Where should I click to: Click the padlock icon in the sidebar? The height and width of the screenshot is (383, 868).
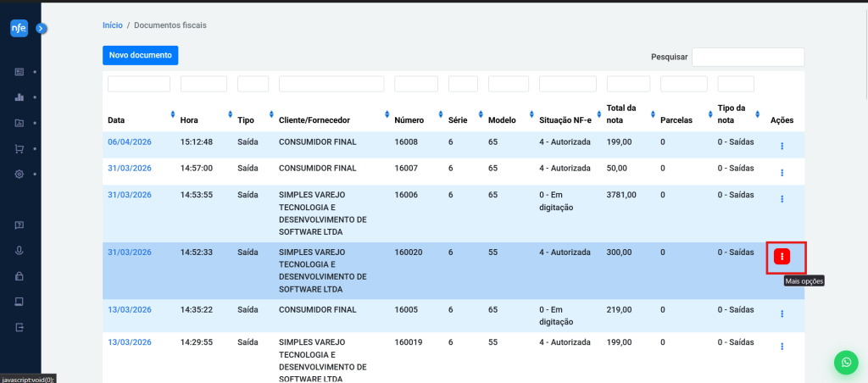(x=19, y=275)
